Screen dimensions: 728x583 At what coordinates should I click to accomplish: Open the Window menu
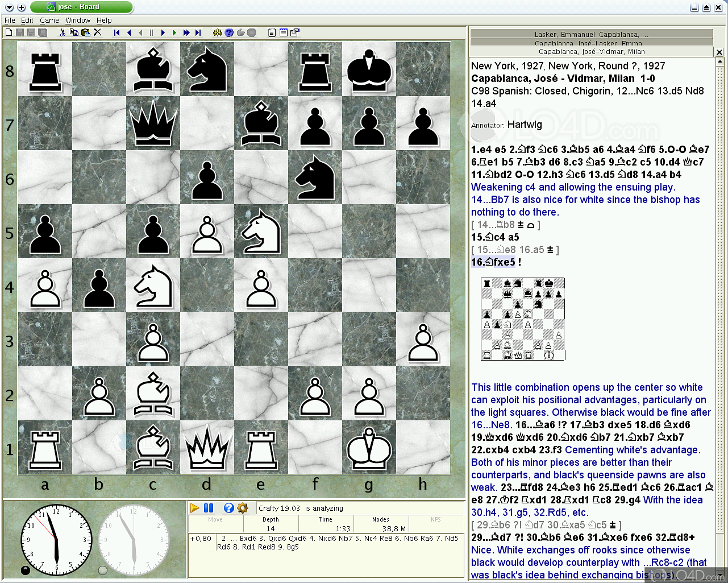pos(78,20)
